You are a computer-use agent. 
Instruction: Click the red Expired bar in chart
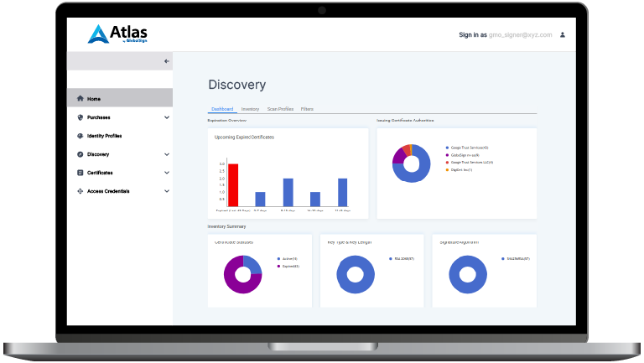tap(233, 185)
